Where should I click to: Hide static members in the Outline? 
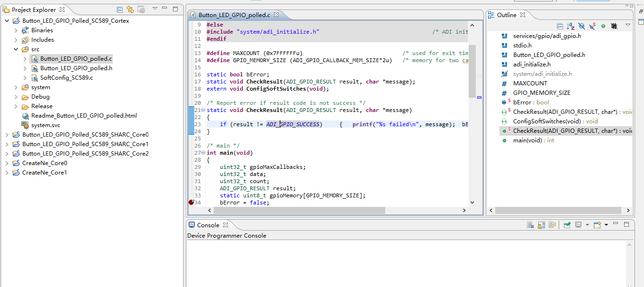[592, 26]
